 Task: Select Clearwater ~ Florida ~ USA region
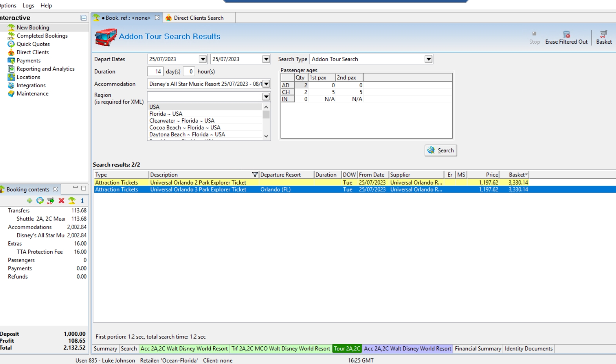pyautogui.click(x=205, y=121)
